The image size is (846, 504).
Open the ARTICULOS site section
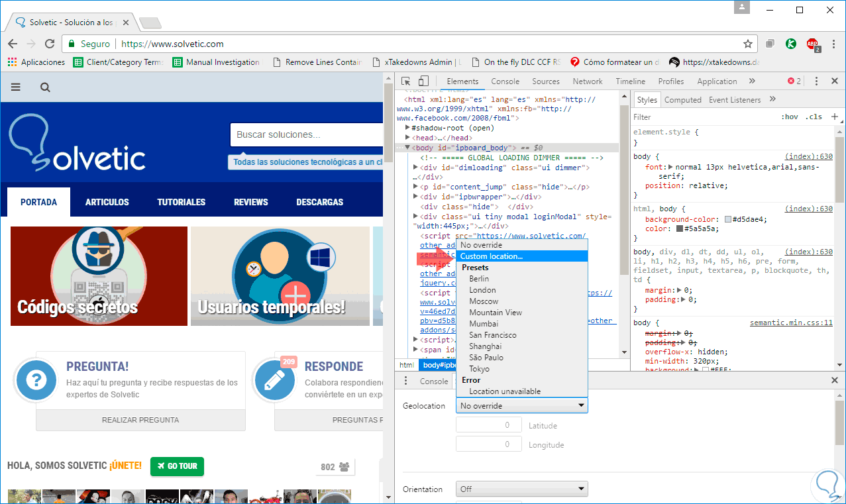pos(107,202)
